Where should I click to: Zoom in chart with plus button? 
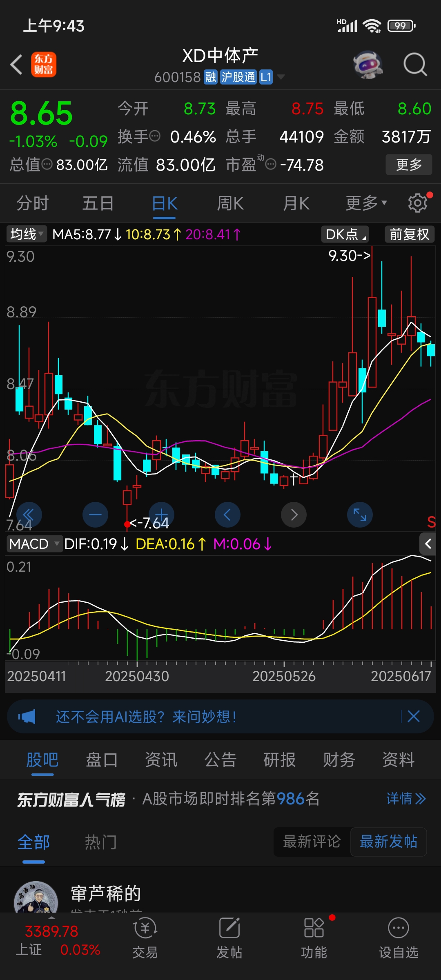[161, 514]
